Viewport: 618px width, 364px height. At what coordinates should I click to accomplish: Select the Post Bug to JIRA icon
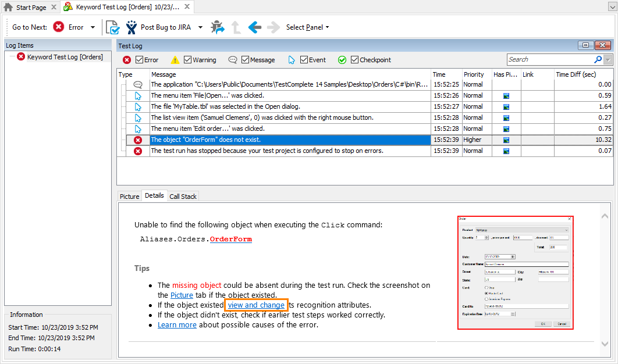(x=131, y=27)
